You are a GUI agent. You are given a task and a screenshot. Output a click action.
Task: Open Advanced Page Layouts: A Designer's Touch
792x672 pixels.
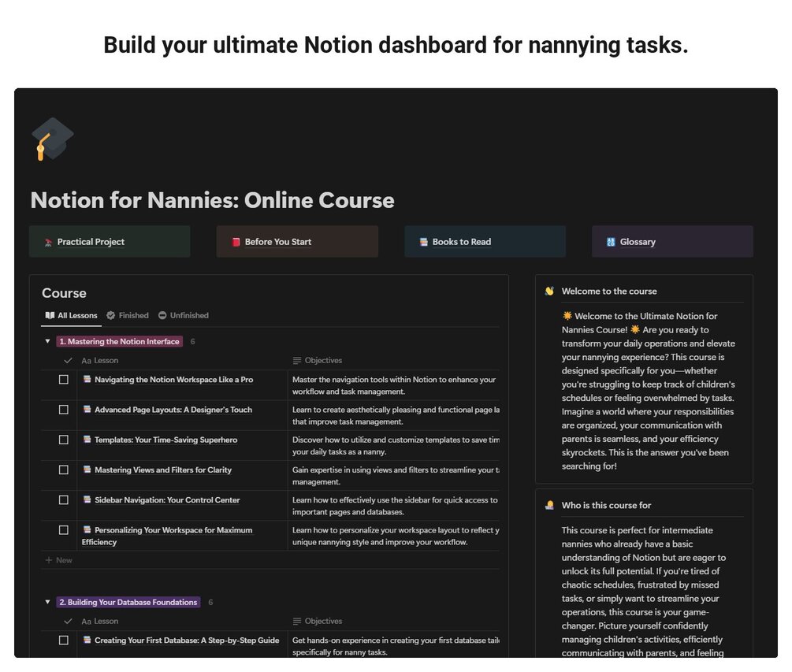(x=173, y=410)
